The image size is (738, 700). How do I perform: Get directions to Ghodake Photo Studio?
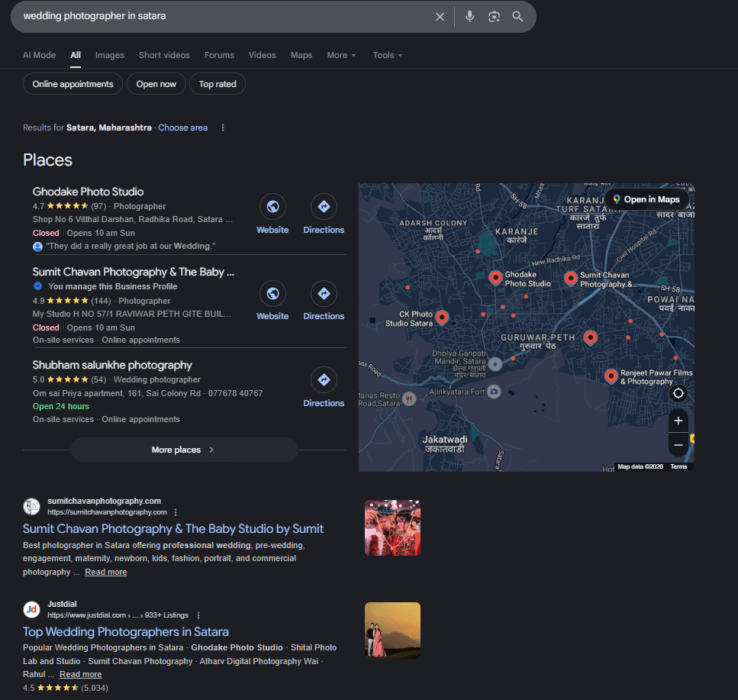[x=324, y=207]
